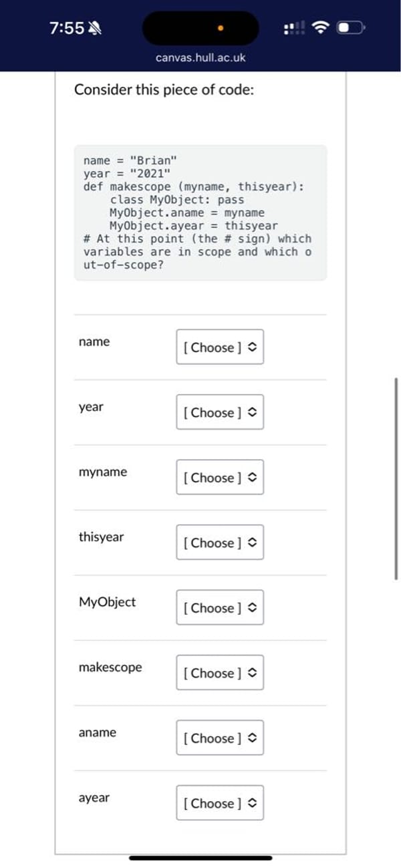
Task: Open the dropdown for variable name
Action: 220,347
